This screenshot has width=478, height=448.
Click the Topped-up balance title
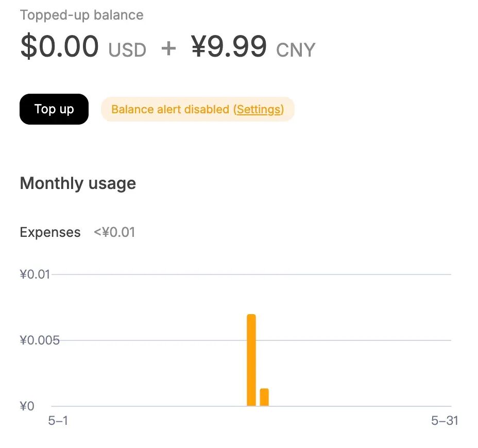(x=82, y=15)
